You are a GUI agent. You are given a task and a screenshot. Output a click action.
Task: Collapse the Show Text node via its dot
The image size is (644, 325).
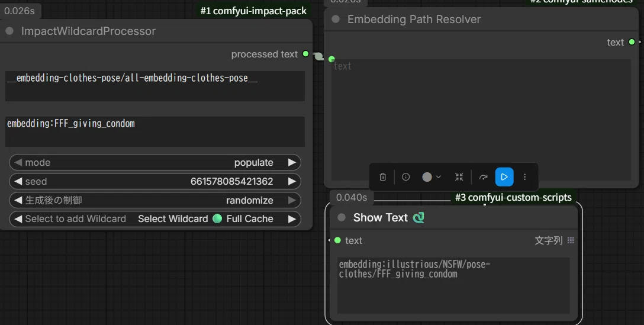click(342, 217)
